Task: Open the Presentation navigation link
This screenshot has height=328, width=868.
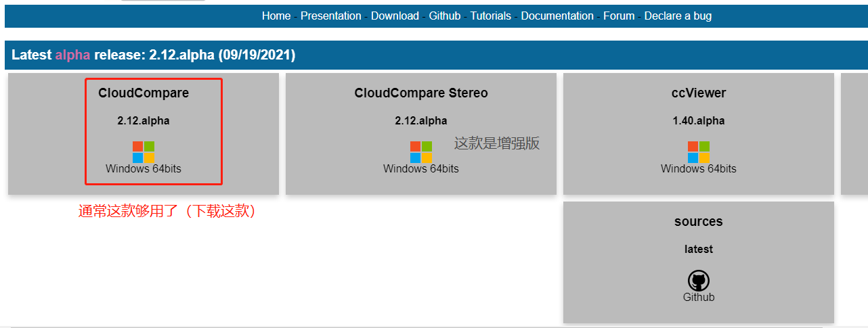Action: (x=331, y=16)
